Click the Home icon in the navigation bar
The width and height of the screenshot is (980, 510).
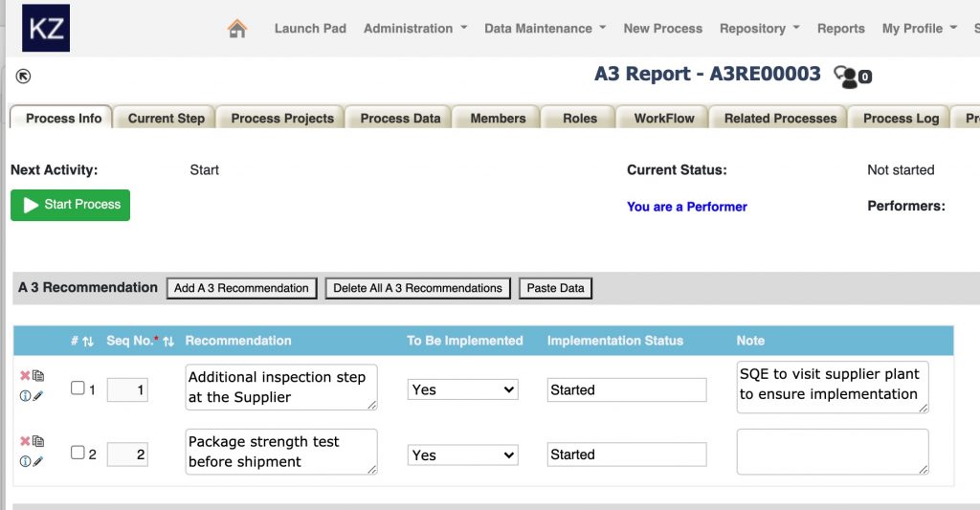point(237,29)
